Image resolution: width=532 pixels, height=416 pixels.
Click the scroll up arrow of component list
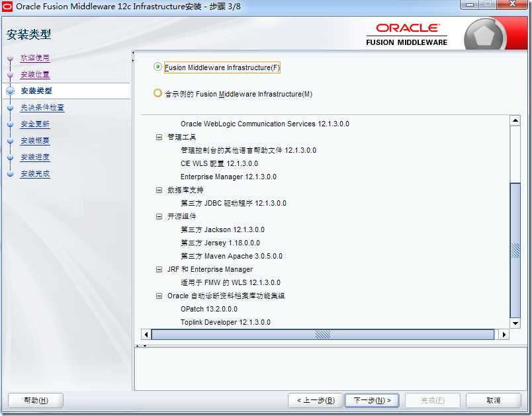coord(515,120)
